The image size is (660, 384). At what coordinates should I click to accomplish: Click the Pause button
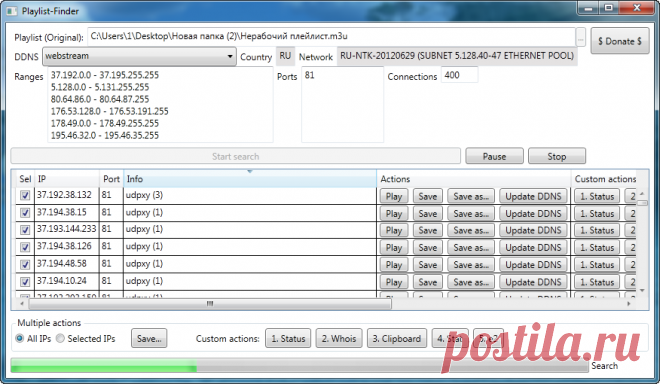[x=494, y=156]
